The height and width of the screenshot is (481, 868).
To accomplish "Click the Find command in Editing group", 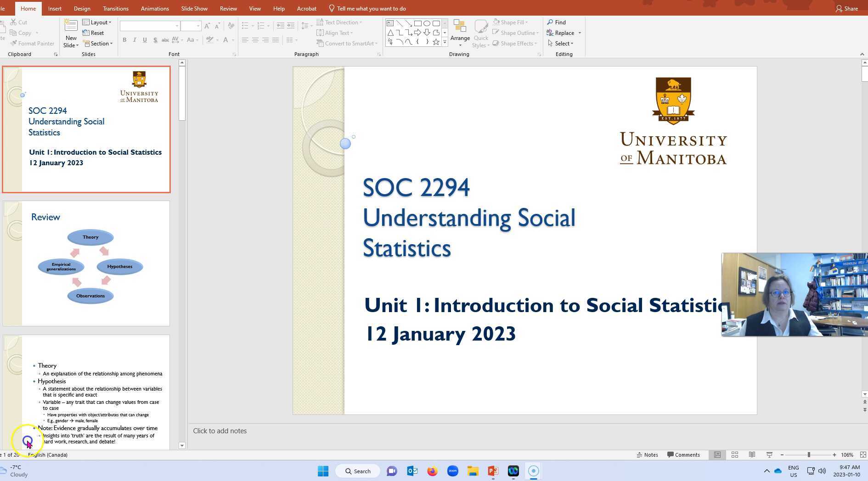I will pos(557,22).
